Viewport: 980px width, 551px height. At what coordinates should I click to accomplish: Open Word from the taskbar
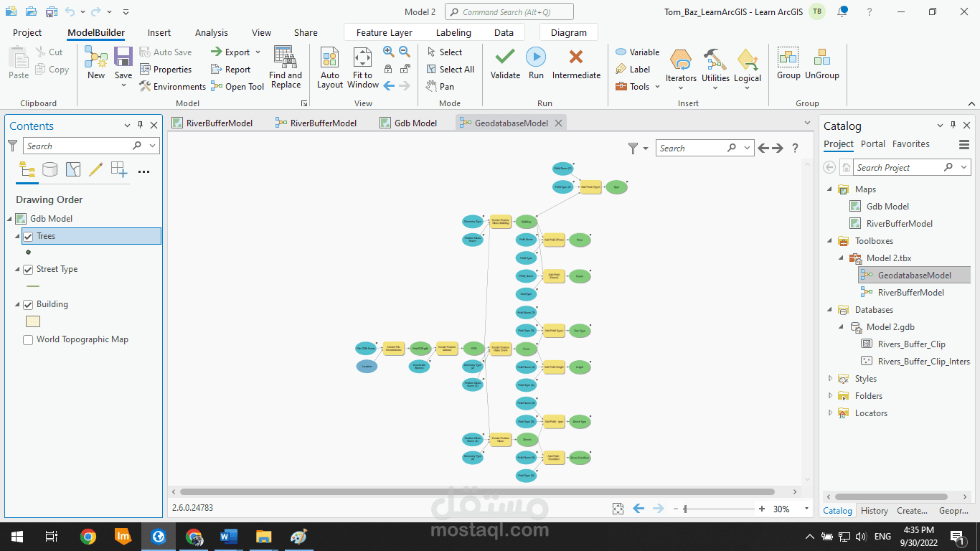(229, 536)
